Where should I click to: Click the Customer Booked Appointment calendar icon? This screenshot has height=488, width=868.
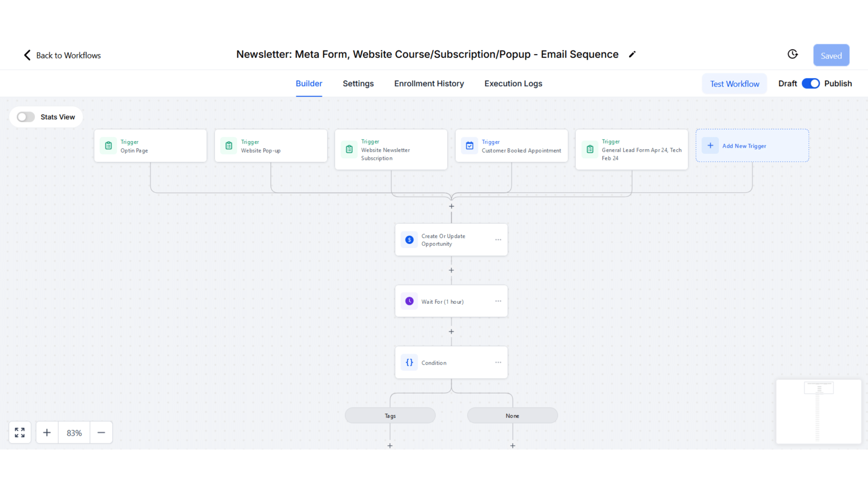pos(470,146)
